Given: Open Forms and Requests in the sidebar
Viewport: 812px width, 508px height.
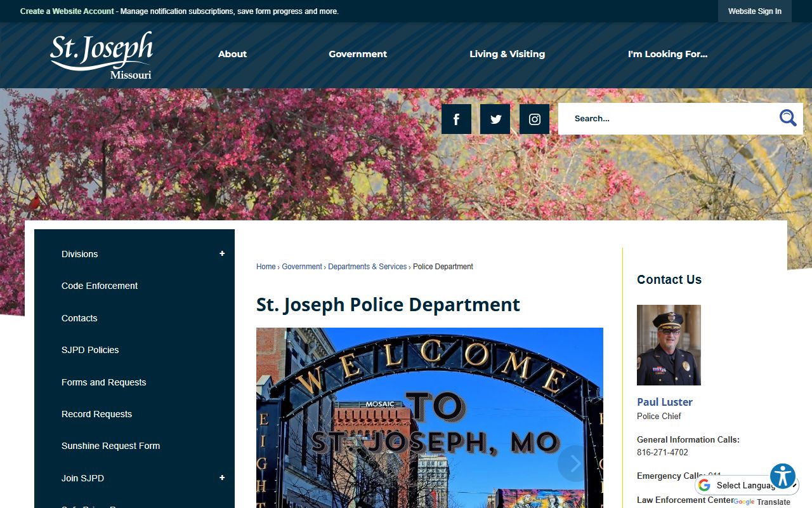Looking at the screenshot, I should click(103, 382).
